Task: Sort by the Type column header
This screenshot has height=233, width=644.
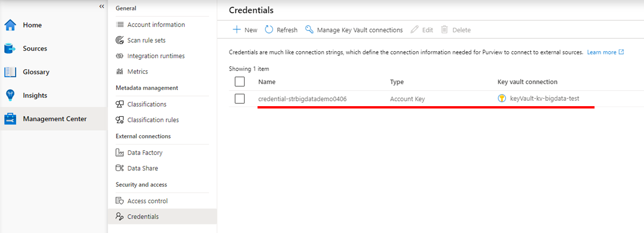Action: (x=397, y=82)
